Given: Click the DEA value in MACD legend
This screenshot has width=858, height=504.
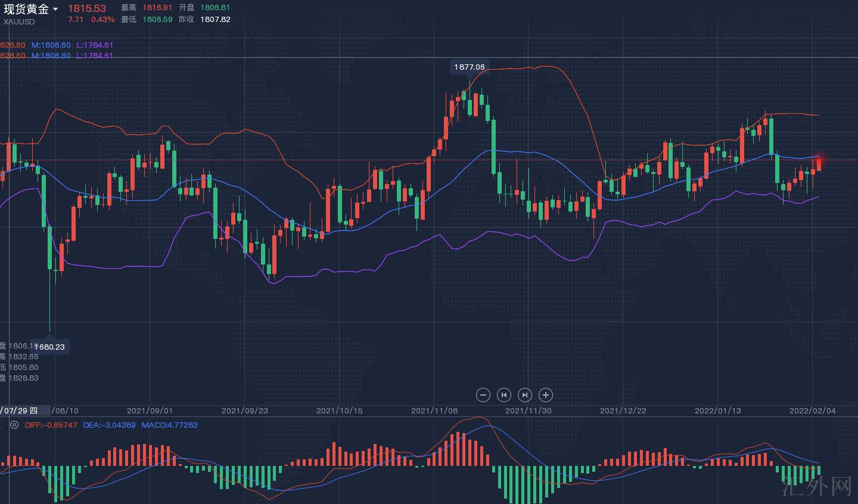Looking at the screenshot, I should point(109,425).
